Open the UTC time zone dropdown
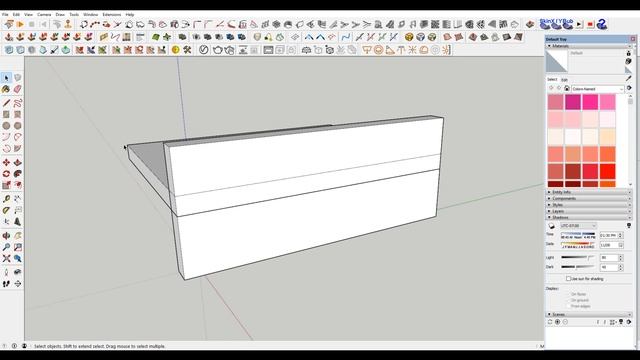The width and height of the screenshot is (640, 360). point(578,226)
